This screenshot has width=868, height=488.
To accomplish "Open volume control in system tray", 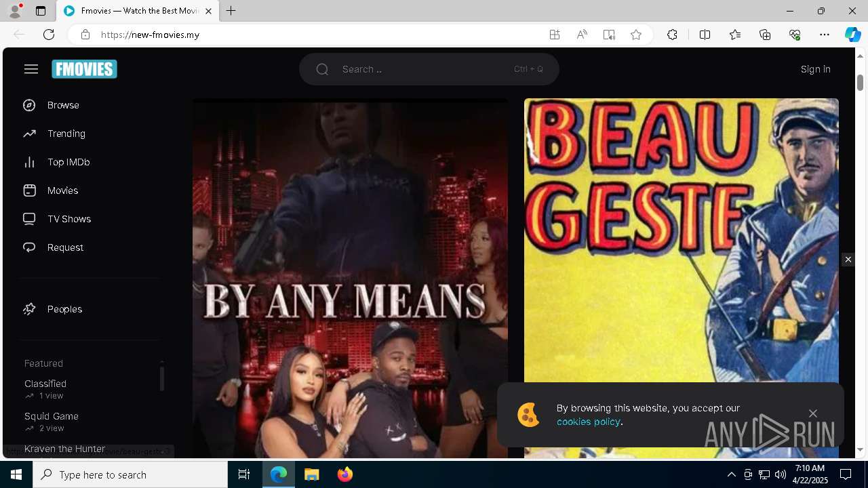I will click(780, 474).
